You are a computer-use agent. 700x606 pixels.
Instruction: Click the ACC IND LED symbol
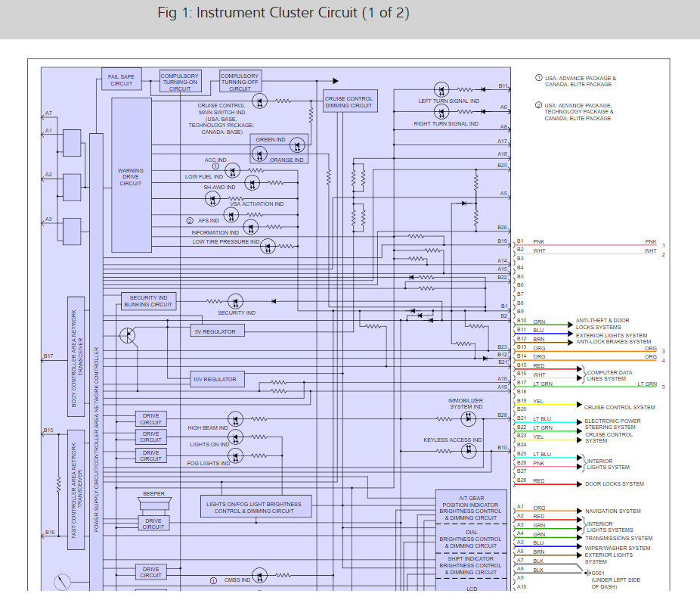[x=232, y=171]
